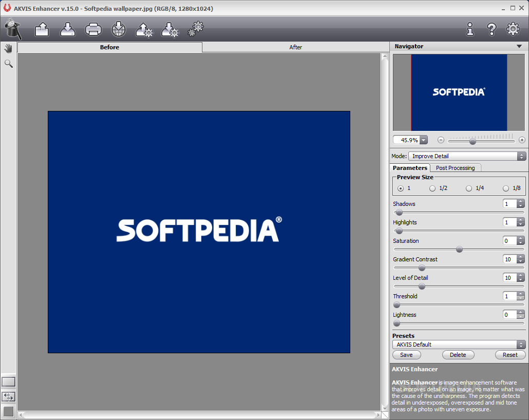The height and width of the screenshot is (420, 529).
Task: Click the Save presets icon
Action: 170,30
